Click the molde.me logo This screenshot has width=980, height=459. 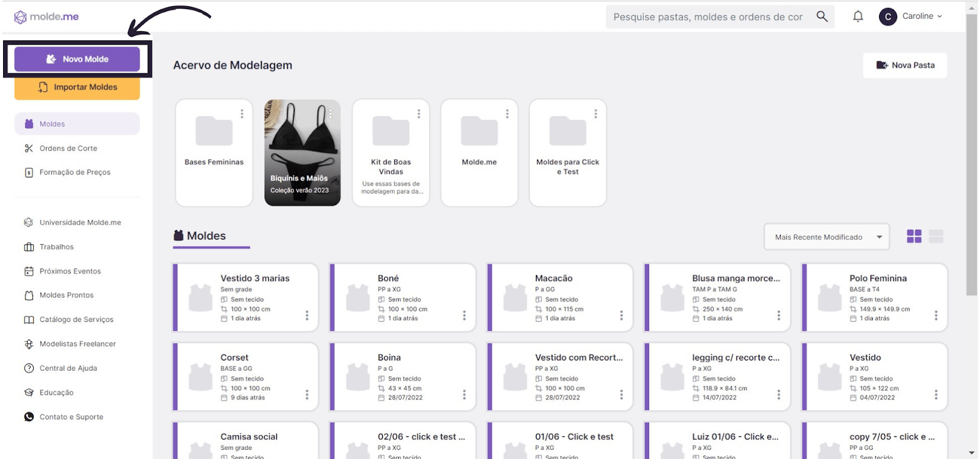(x=47, y=17)
